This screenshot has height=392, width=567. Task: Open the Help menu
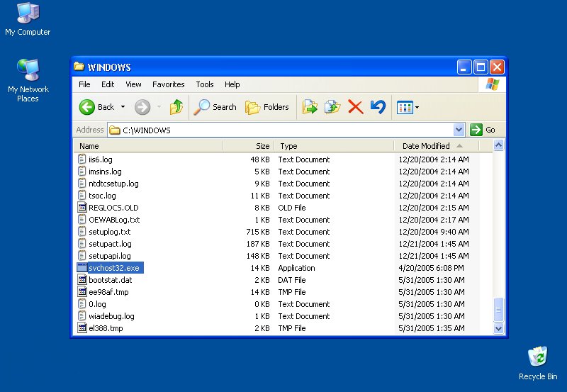[232, 84]
